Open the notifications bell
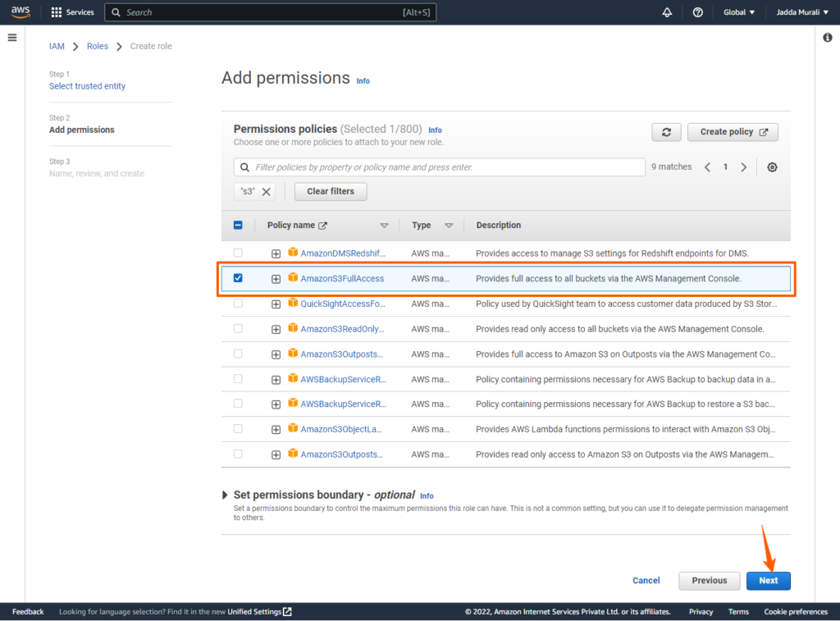This screenshot has height=621, width=840. tap(667, 12)
